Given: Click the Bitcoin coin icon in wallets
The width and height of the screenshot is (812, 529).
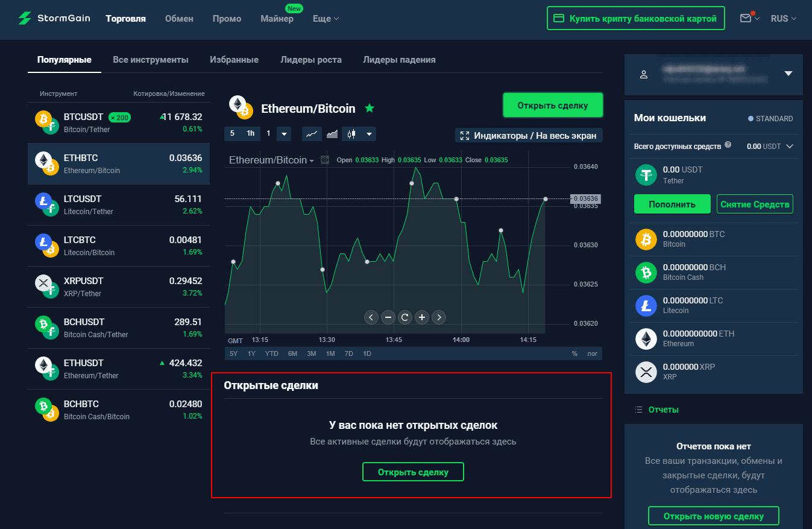Looking at the screenshot, I should (646, 239).
